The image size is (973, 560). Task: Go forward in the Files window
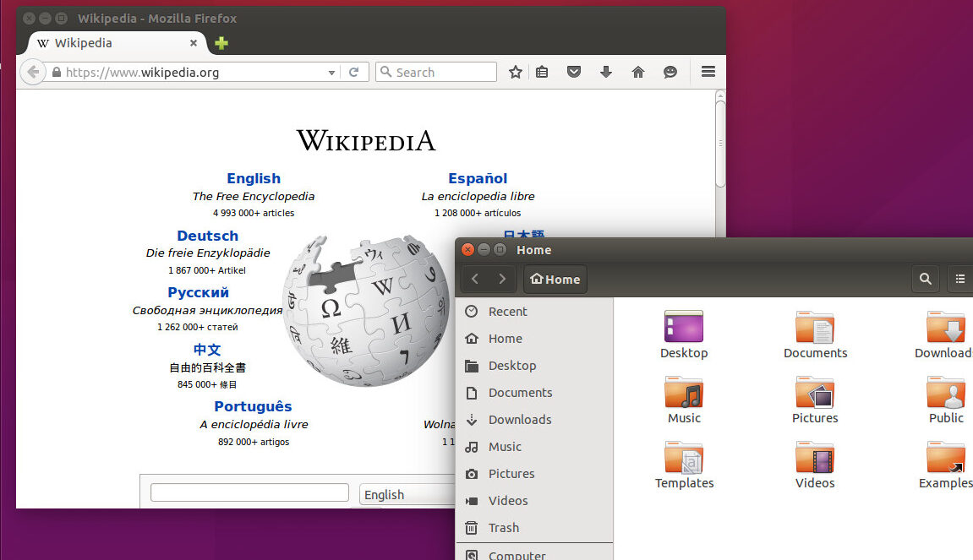[502, 279]
